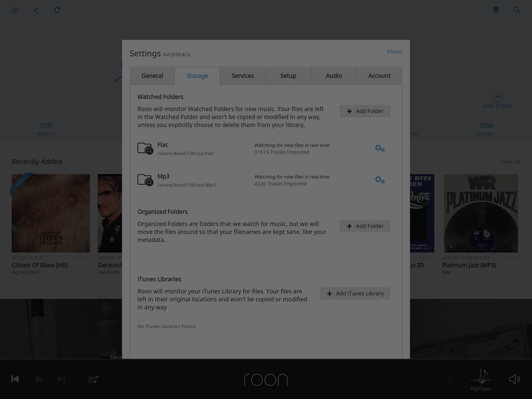Image resolution: width=532 pixels, height=399 pixels.
Task: Click Add iTunes Library button
Action: click(355, 293)
